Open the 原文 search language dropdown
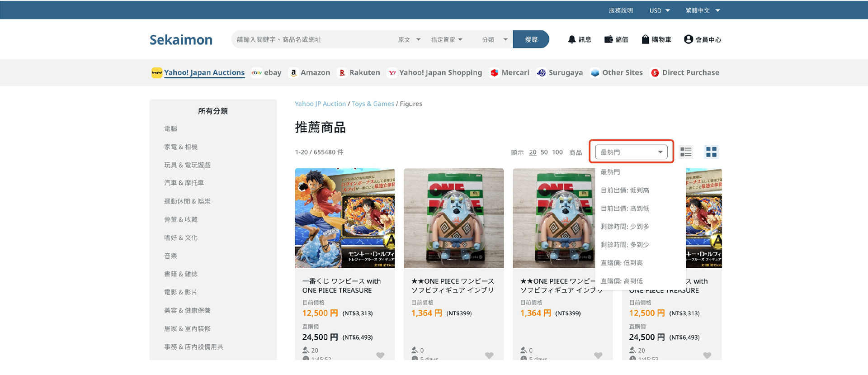 point(409,39)
